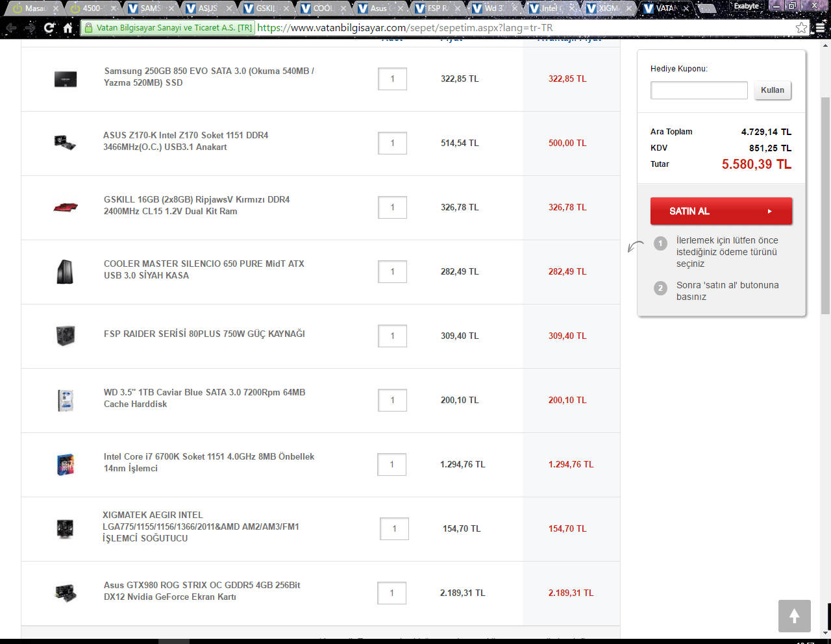Open the Asus GTX980 graphics card thumbnail
This screenshot has height=644, width=831.
click(x=65, y=593)
